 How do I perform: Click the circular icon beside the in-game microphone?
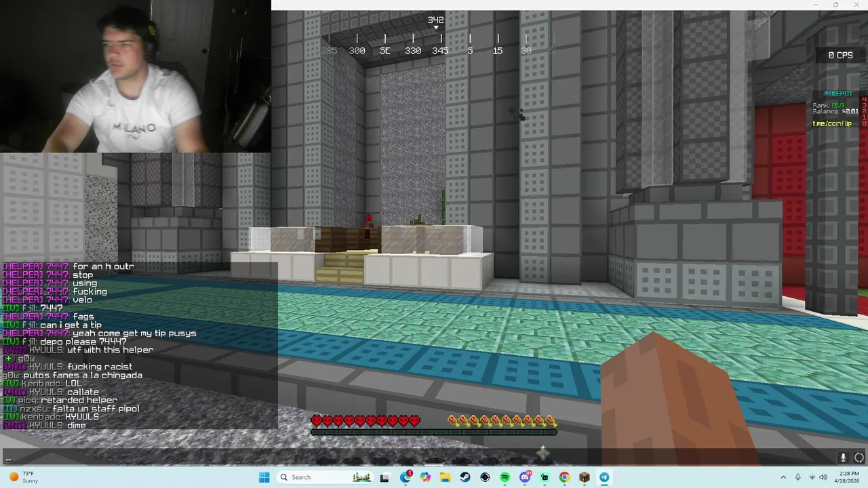[859, 457]
